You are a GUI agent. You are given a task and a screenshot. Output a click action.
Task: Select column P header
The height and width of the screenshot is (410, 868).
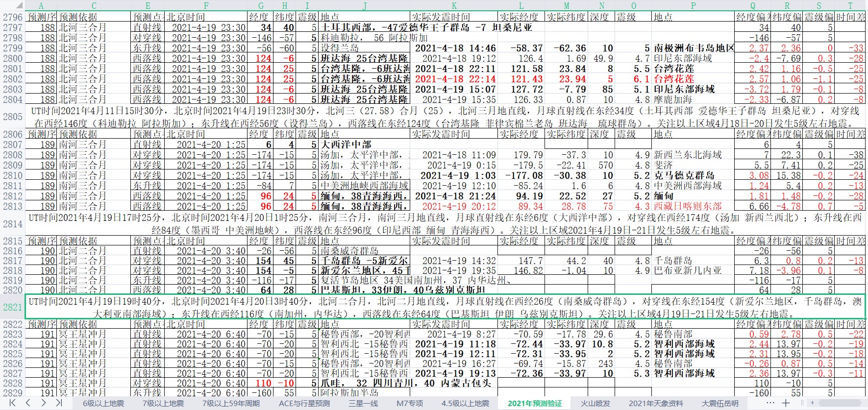pyautogui.click(x=693, y=6)
